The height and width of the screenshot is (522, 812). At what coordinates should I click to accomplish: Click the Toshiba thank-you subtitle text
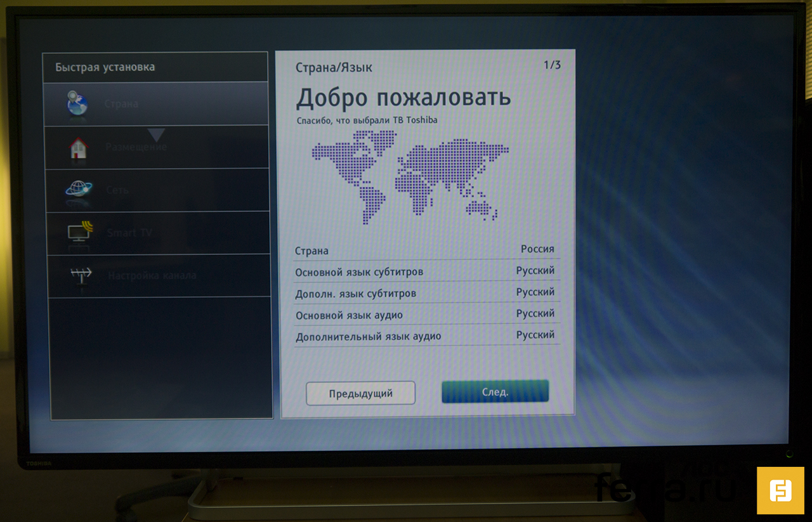click(367, 120)
